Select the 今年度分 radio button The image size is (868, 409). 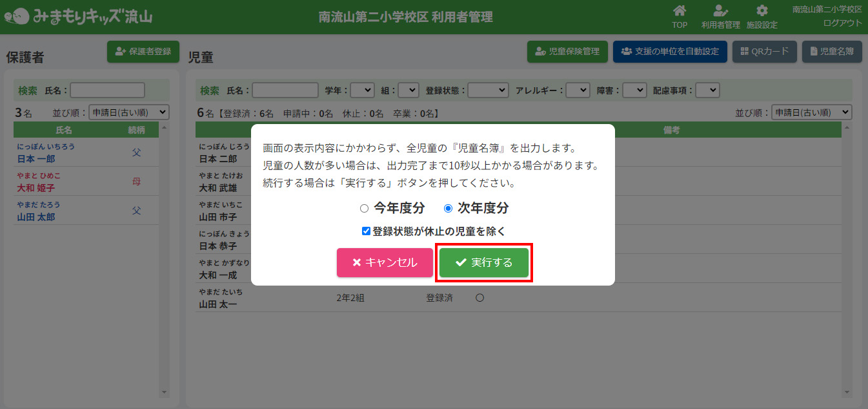click(x=364, y=209)
